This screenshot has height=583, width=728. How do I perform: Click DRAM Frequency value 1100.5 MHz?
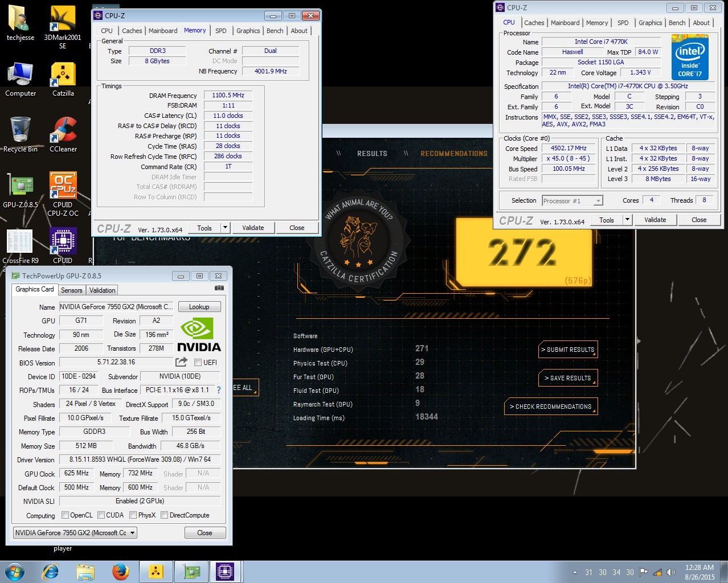[228, 96]
